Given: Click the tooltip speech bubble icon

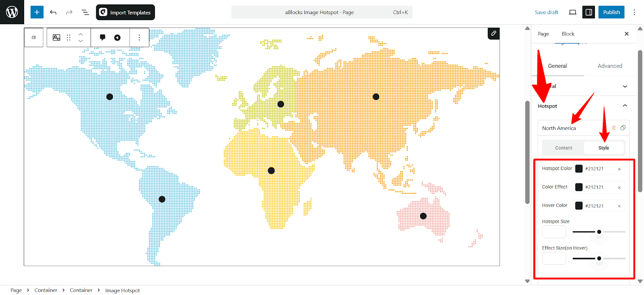Looking at the screenshot, I should click(103, 37).
